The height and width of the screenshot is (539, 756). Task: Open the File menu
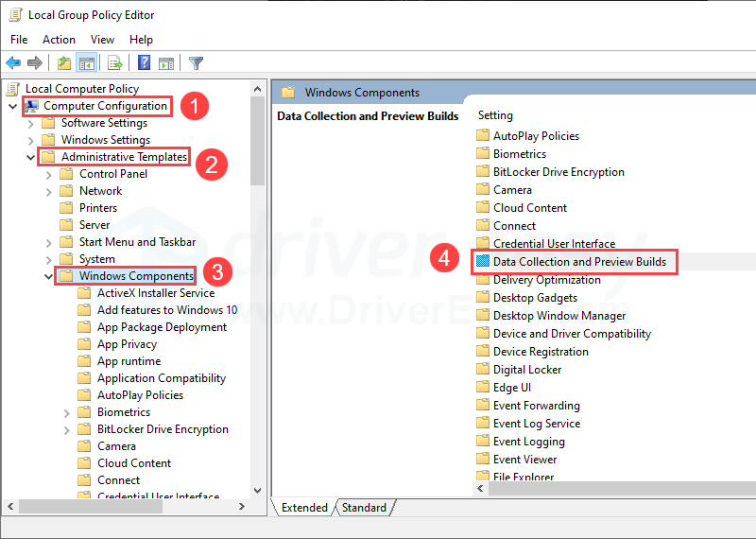tap(19, 40)
